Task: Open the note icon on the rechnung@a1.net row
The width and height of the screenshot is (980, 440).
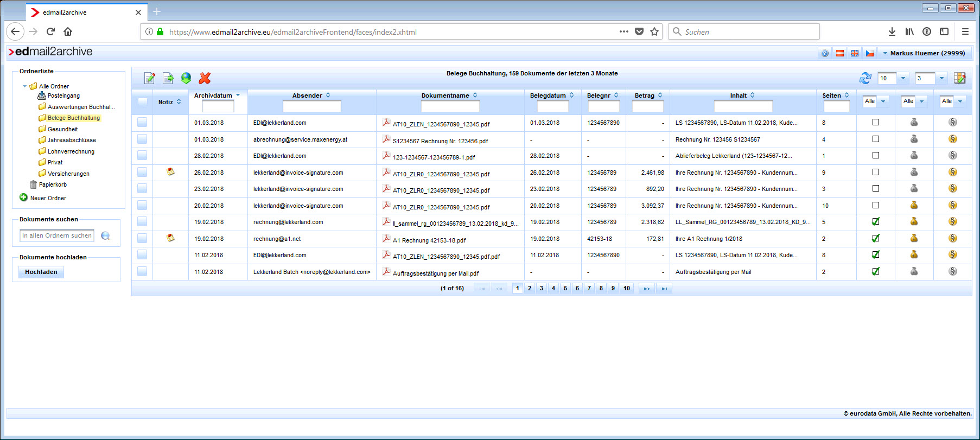Action: coord(170,238)
